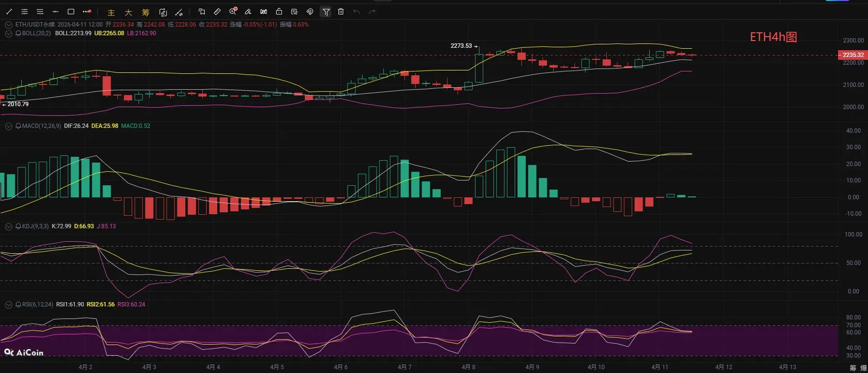Screen dimensions: 868x373
Task: Click the rotating number 2 tool icon
Action: [x=163, y=12]
